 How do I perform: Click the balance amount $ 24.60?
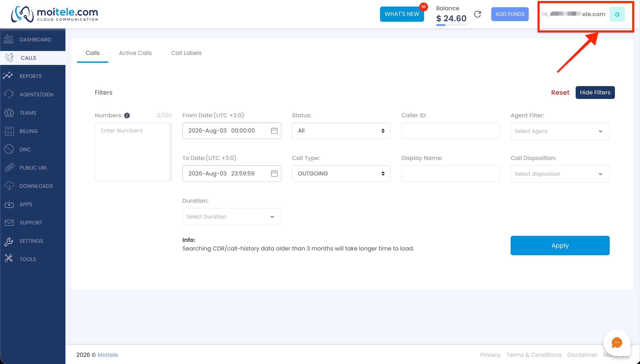click(x=451, y=18)
